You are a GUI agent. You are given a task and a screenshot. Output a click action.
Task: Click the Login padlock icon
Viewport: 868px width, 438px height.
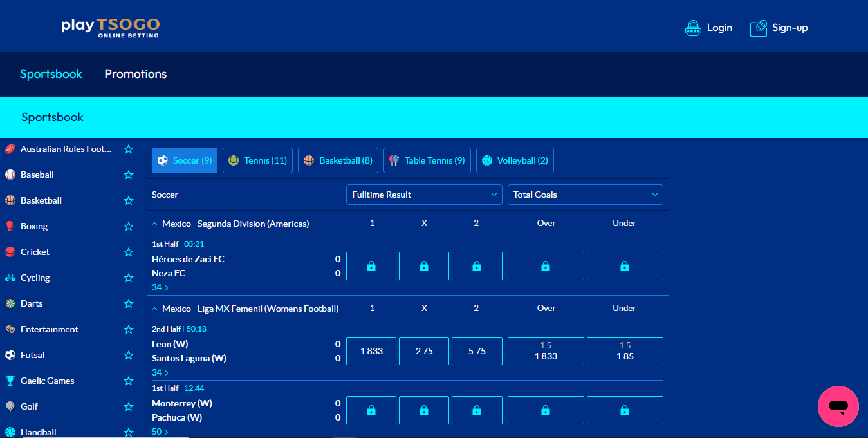pos(693,28)
